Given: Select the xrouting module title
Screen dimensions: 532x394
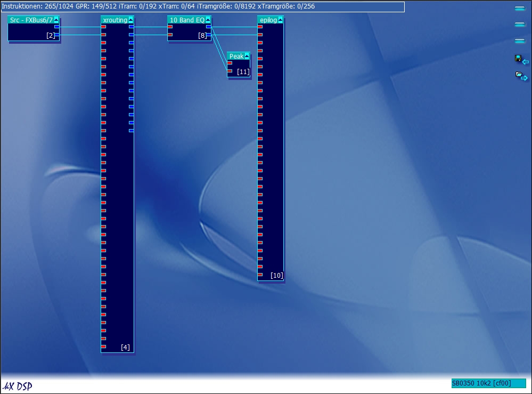Looking at the screenshot, I should (x=115, y=20).
